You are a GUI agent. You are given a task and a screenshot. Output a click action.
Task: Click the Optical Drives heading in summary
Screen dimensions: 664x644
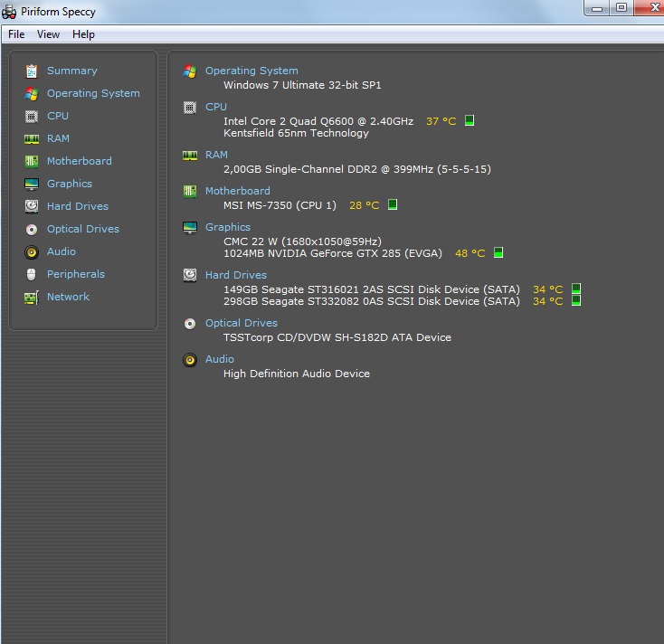[x=242, y=323]
